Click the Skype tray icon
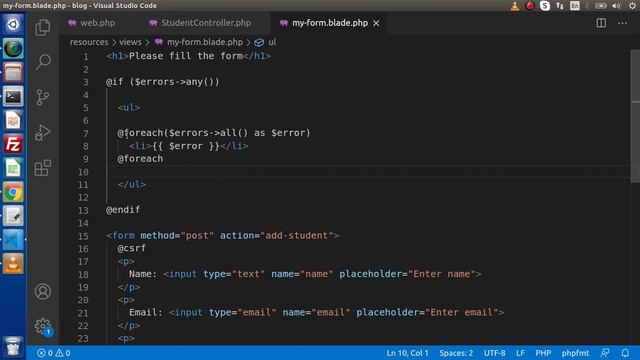 coord(544,6)
